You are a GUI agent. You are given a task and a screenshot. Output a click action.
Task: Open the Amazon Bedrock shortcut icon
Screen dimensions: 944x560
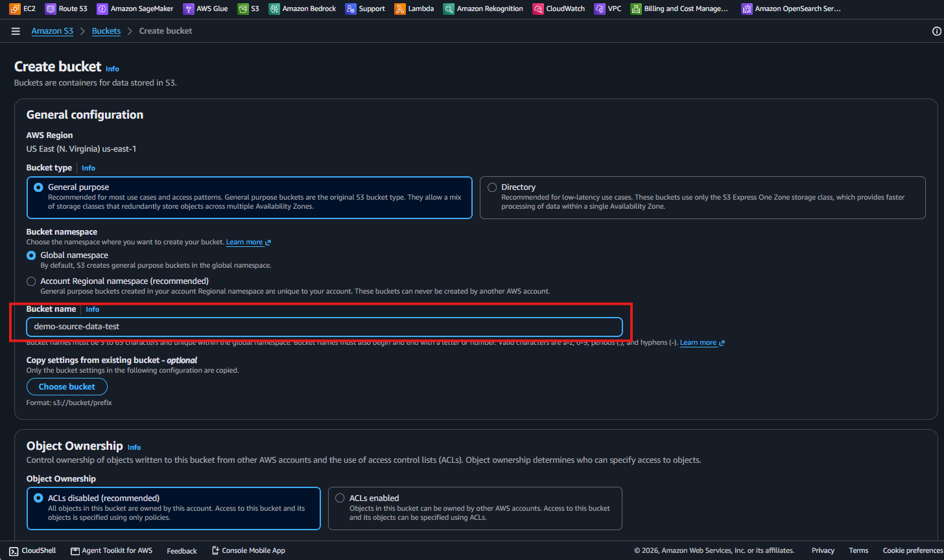274,9
